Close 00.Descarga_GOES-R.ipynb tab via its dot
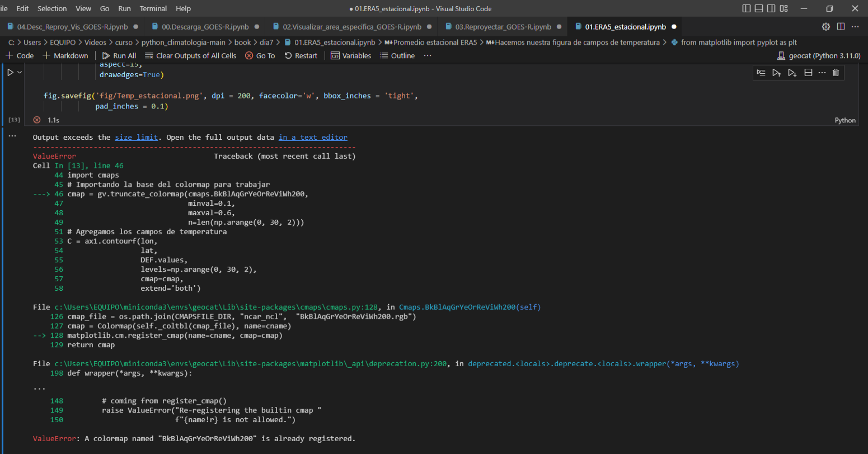 (x=257, y=27)
